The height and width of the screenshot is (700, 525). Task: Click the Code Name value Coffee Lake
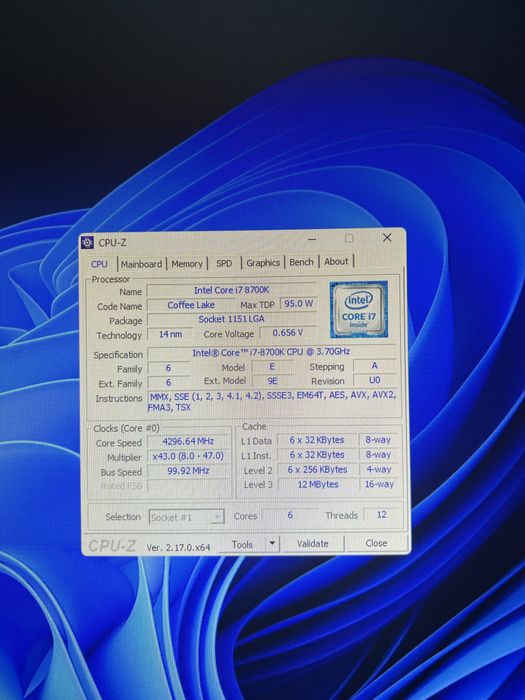click(191, 305)
